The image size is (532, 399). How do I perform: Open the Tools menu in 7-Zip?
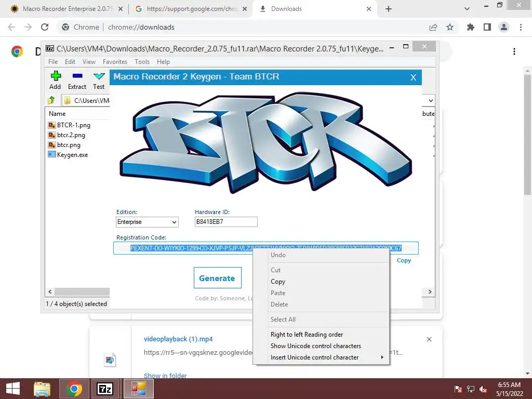pyautogui.click(x=142, y=62)
